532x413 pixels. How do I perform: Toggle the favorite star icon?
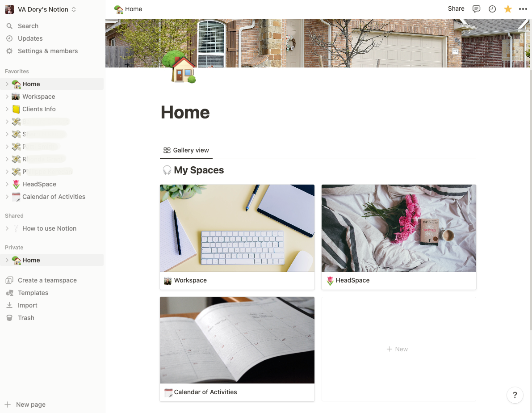[x=507, y=9]
